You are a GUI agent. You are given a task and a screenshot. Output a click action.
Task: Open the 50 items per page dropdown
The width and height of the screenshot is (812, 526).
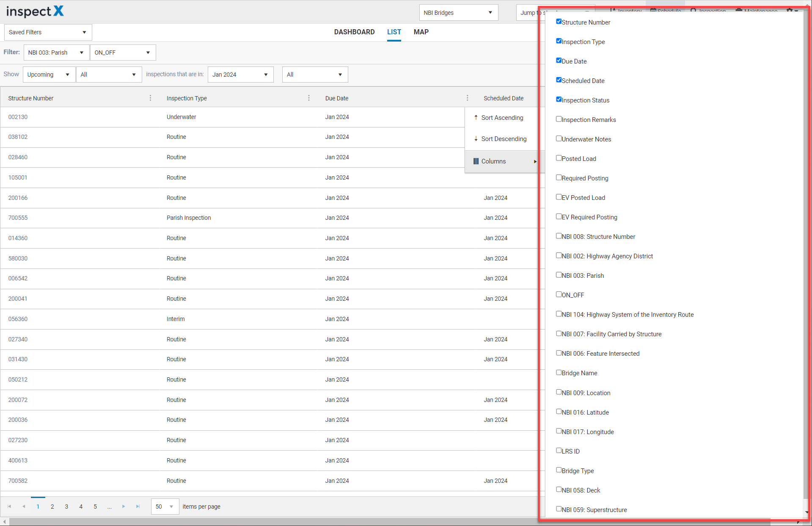pos(165,507)
